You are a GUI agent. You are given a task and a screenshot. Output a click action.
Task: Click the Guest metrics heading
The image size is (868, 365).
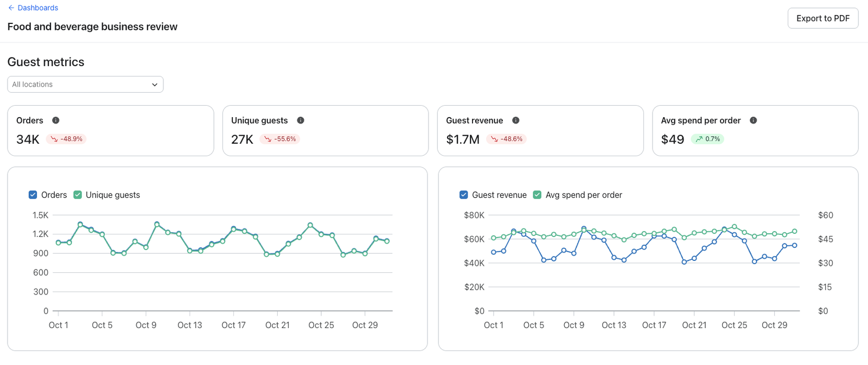[46, 62]
